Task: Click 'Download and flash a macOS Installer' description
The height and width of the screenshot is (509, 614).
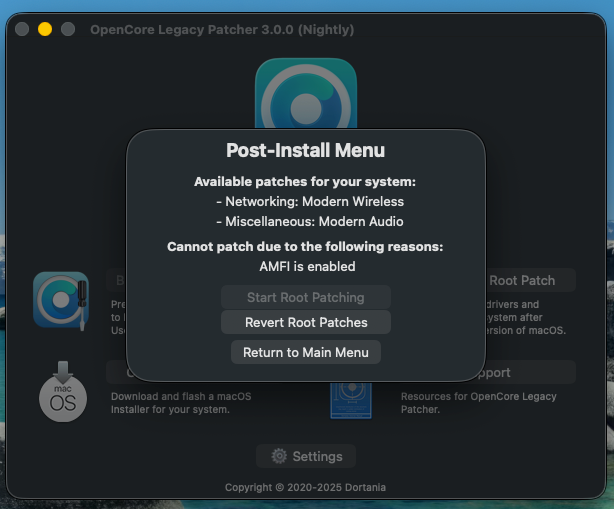Action: 181,403
